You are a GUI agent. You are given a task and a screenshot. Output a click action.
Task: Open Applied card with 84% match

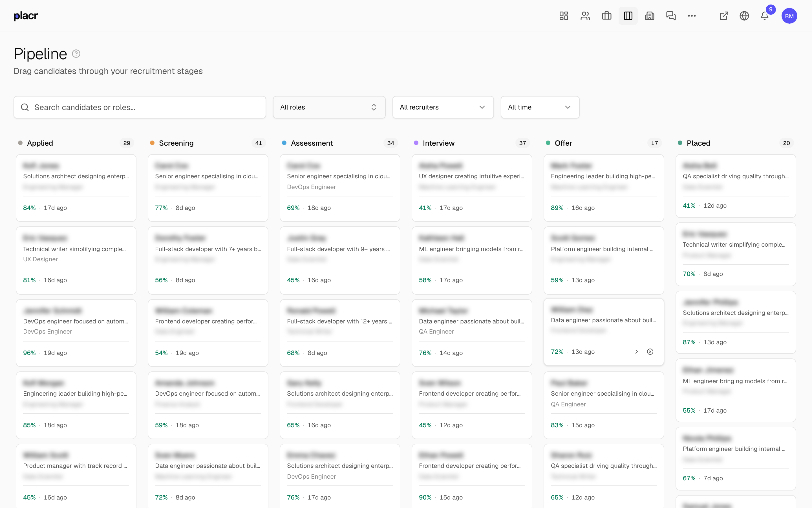(x=76, y=188)
